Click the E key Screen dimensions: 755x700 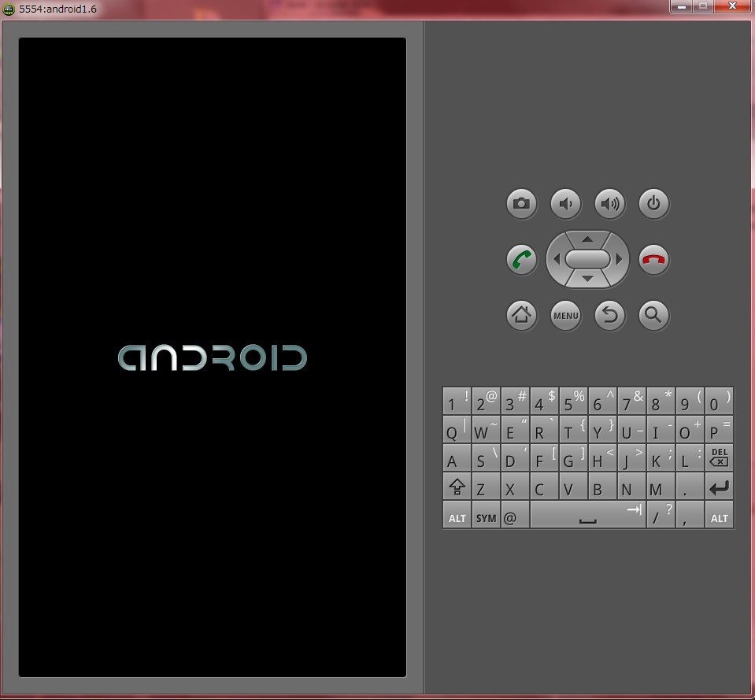pyautogui.click(x=515, y=429)
